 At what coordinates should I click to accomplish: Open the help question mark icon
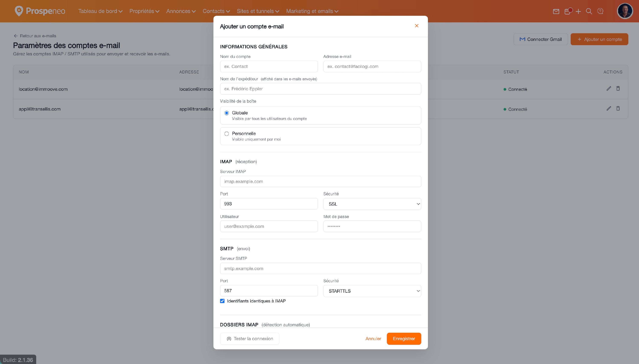pyautogui.click(x=600, y=11)
